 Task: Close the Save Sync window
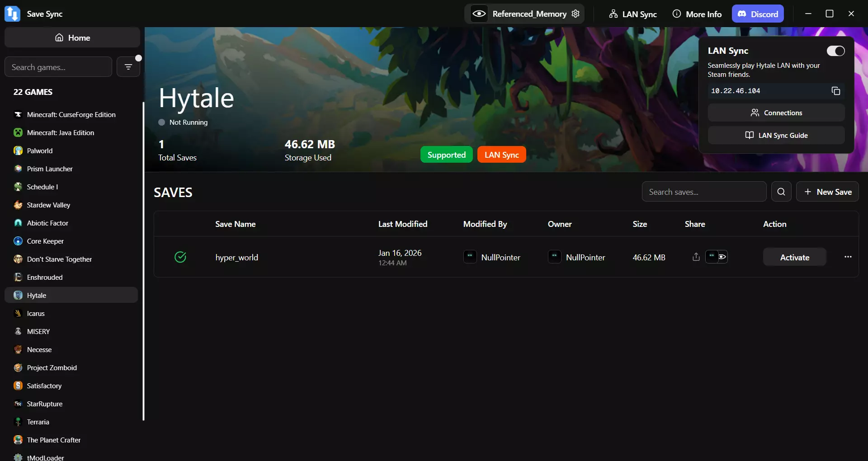click(851, 14)
